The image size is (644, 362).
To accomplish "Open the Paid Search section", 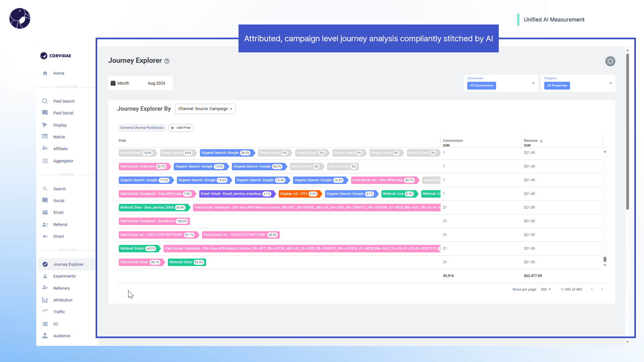I will [64, 101].
